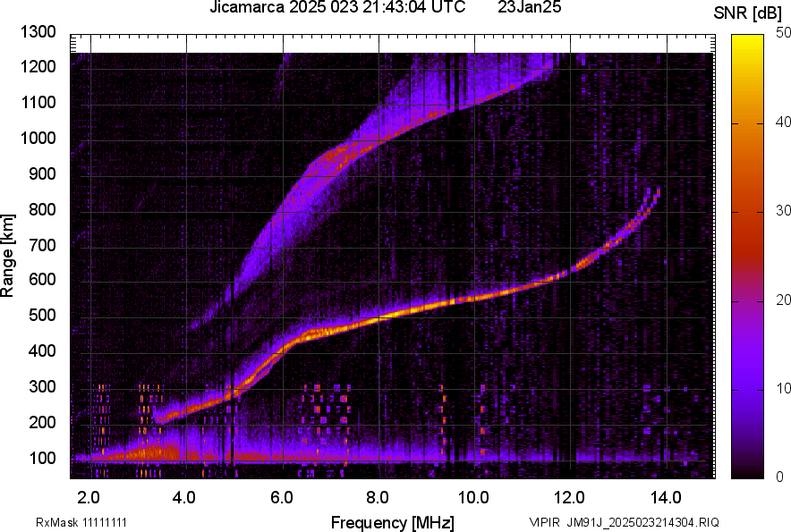791x532 pixels.
Task: Click the 'SNR [dB]' colorbar heading
Action: [x=748, y=13]
